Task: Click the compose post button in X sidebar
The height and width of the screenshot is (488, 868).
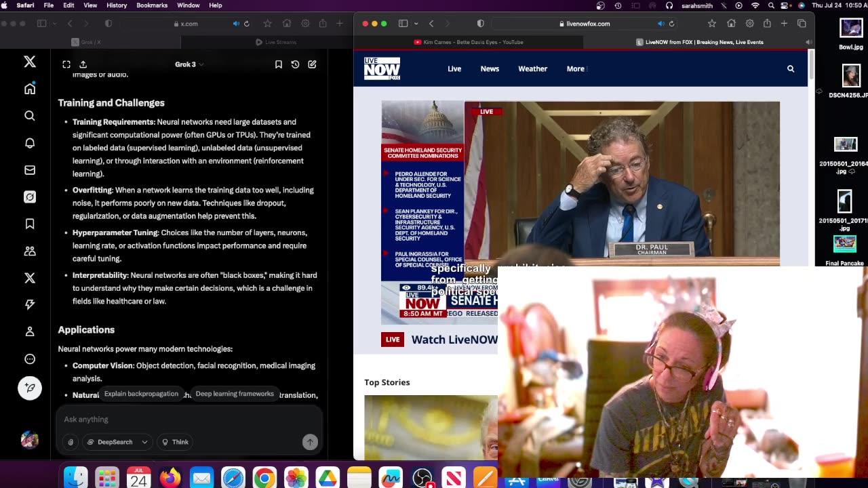Action: (30, 388)
